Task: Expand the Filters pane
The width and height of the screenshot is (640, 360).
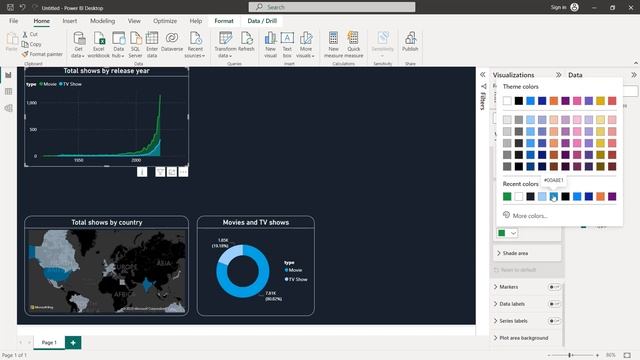Action: (482, 75)
